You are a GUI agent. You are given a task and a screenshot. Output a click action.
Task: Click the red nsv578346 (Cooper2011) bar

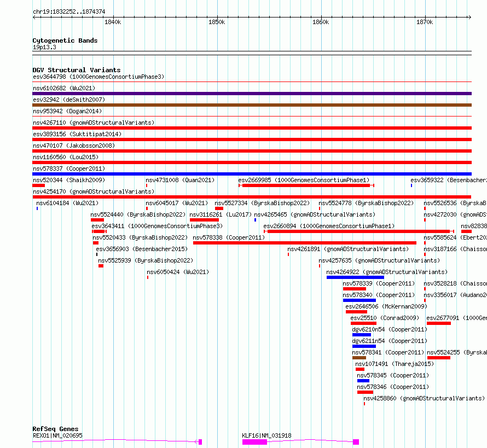point(366,392)
